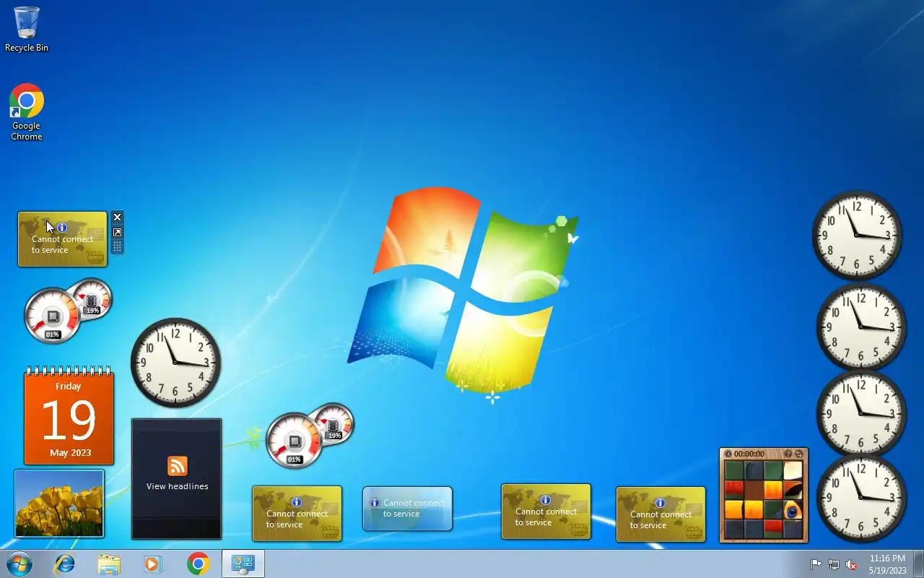Open the Start menu orb
The width and height of the screenshot is (924, 578).
[x=19, y=564]
